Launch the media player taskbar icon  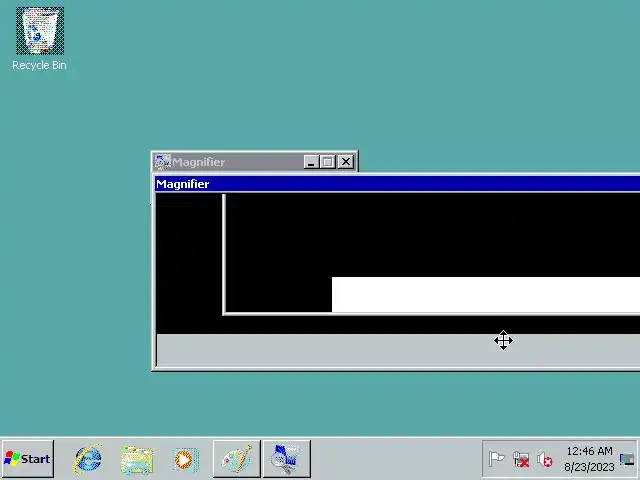click(186, 460)
